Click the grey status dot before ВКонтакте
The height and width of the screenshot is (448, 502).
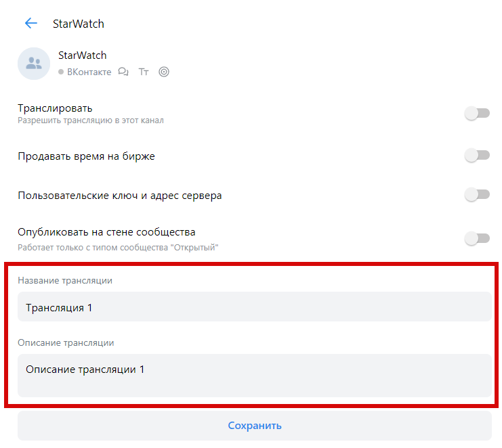click(61, 72)
